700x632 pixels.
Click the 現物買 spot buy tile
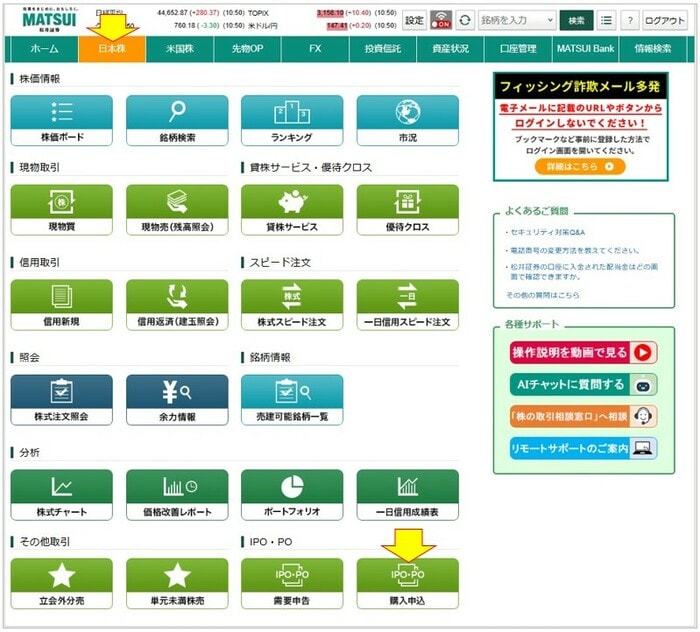coord(61,210)
